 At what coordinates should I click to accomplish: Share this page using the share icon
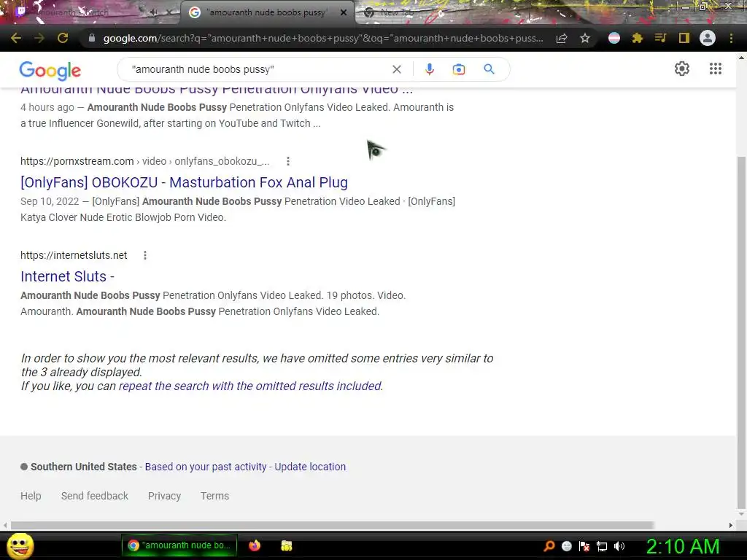tap(562, 38)
